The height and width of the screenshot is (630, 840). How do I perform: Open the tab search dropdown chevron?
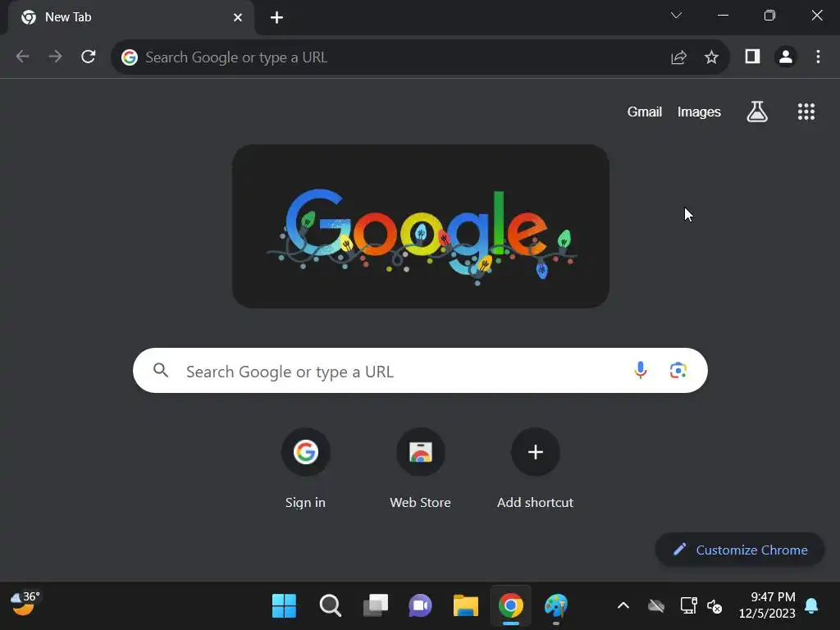tap(677, 16)
